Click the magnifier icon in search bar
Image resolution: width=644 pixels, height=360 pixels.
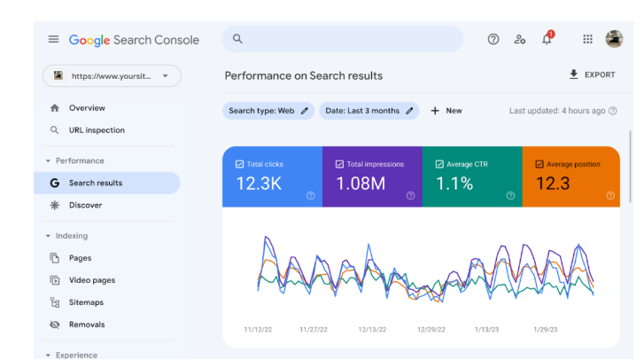237,39
